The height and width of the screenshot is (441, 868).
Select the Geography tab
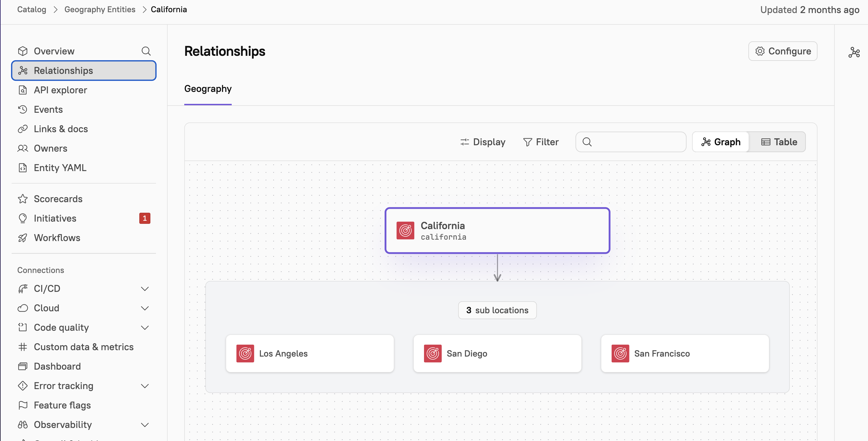[208, 89]
